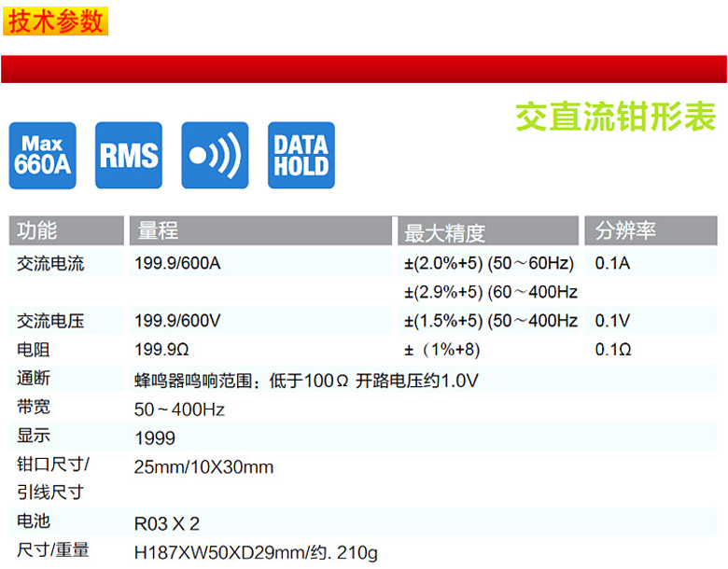Image resolution: width=728 pixels, height=569 pixels.
Task: Click the 1999 display count value
Action: click(154, 437)
